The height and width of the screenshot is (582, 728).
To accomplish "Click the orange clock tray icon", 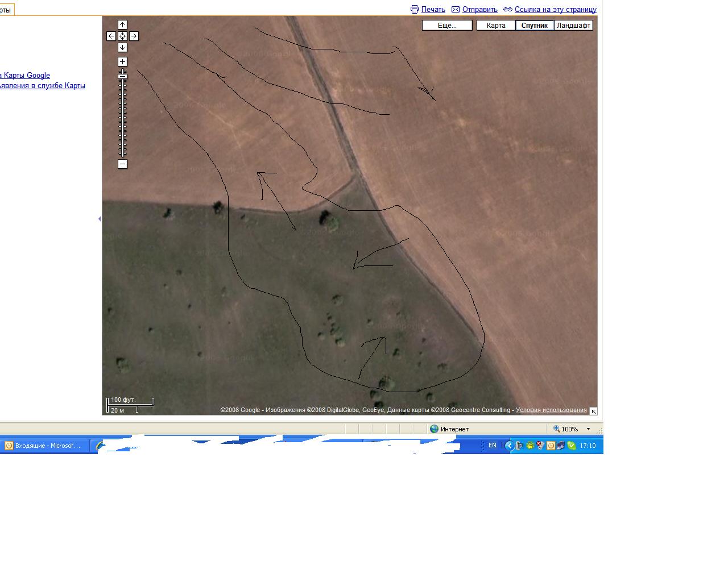I will coord(551,446).
